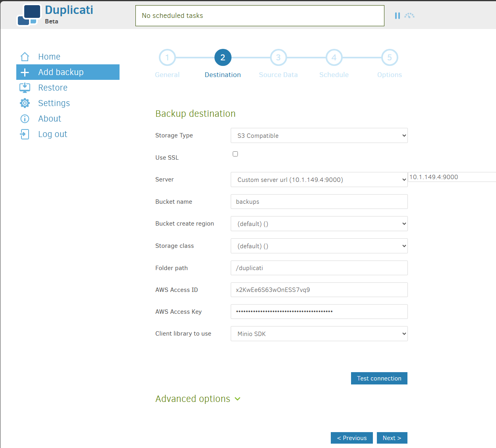Click the About info icon
496x448 pixels.
click(x=24, y=118)
